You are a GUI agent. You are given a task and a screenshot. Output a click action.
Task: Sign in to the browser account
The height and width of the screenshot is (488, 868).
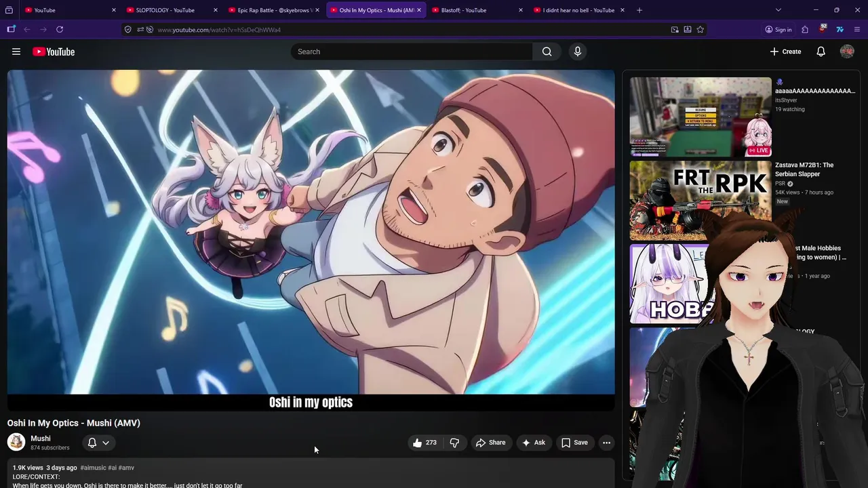[778, 29]
